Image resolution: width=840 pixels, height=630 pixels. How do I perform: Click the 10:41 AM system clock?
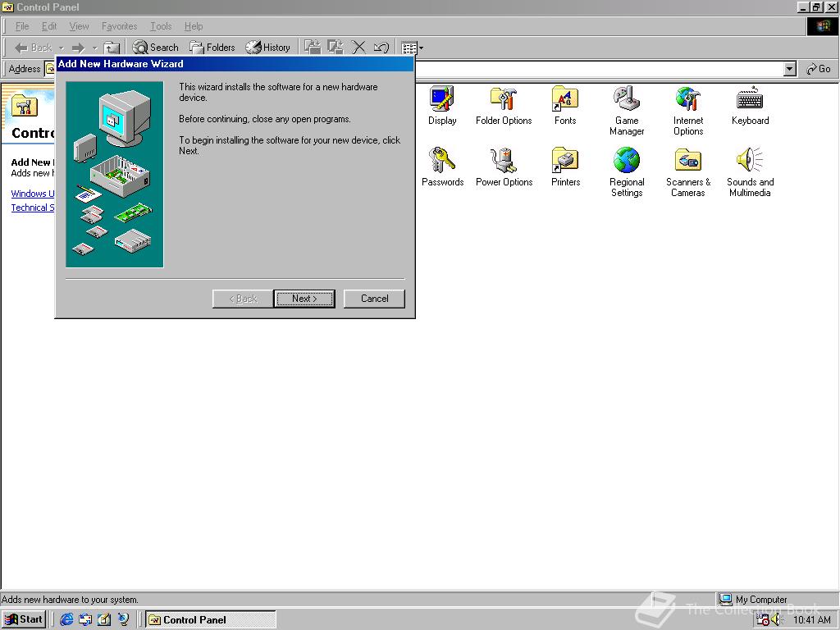click(x=812, y=620)
